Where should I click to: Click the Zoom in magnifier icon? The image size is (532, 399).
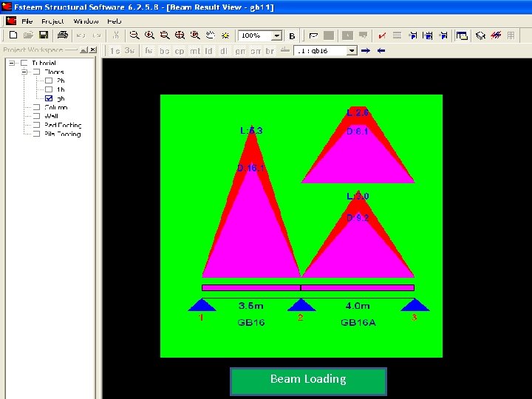click(149, 35)
